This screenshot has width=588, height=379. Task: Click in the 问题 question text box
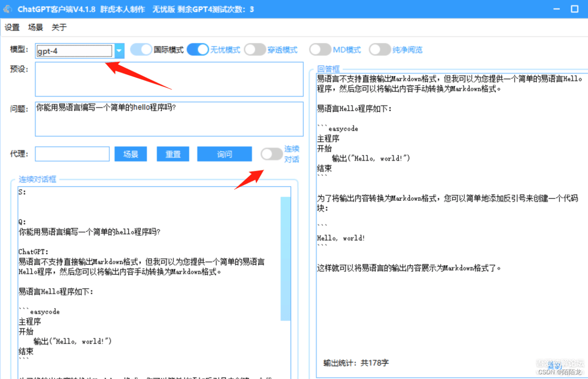169,119
